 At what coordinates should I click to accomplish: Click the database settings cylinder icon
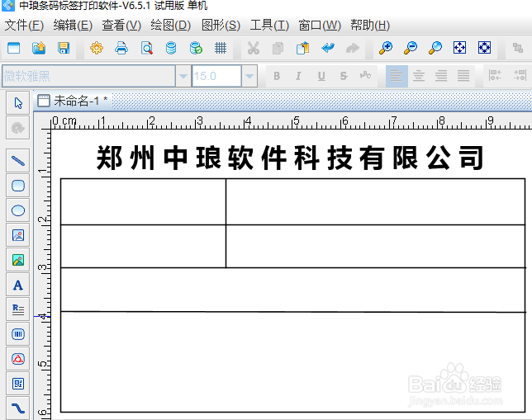(x=171, y=48)
